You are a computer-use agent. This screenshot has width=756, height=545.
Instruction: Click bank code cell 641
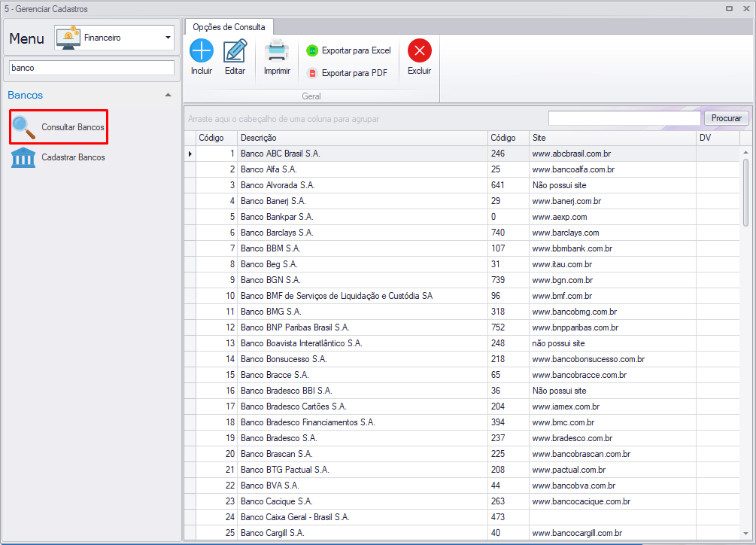coord(509,185)
